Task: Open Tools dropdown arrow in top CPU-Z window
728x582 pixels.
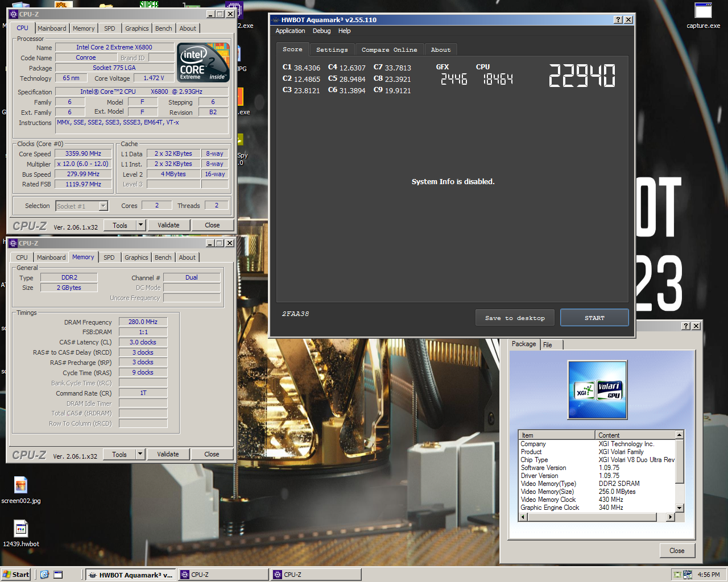Action: pyautogui.click(x=140, y=225)
